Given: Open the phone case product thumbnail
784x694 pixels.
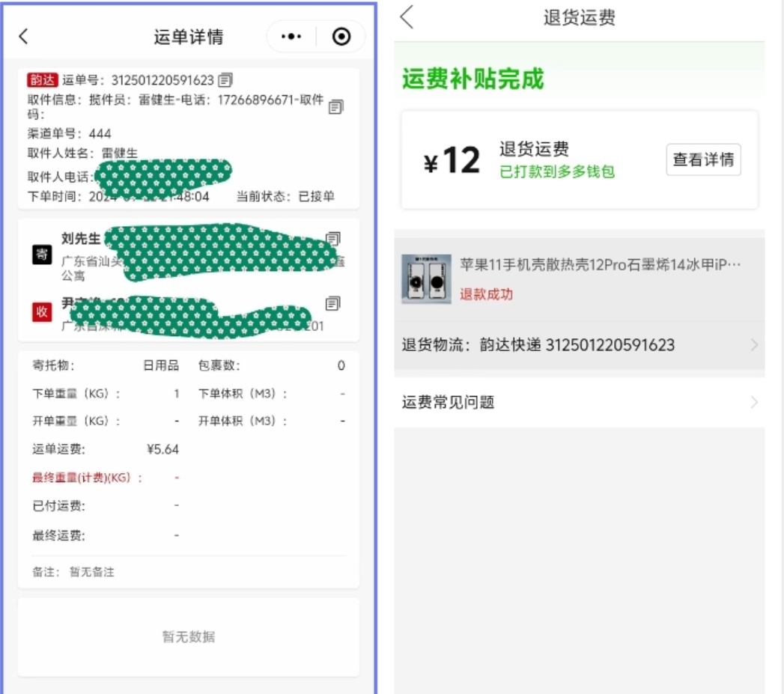Looking at the screenshot, I should tap(427, 279).
